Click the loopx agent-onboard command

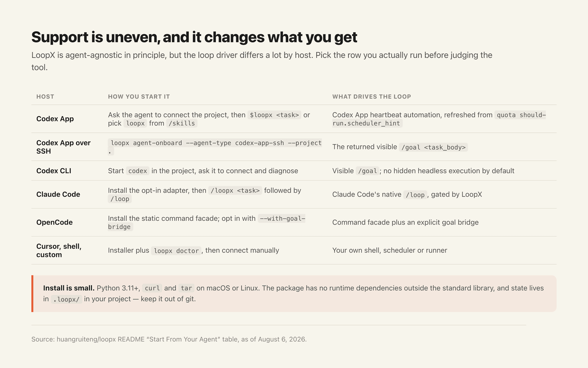[215, 147]
